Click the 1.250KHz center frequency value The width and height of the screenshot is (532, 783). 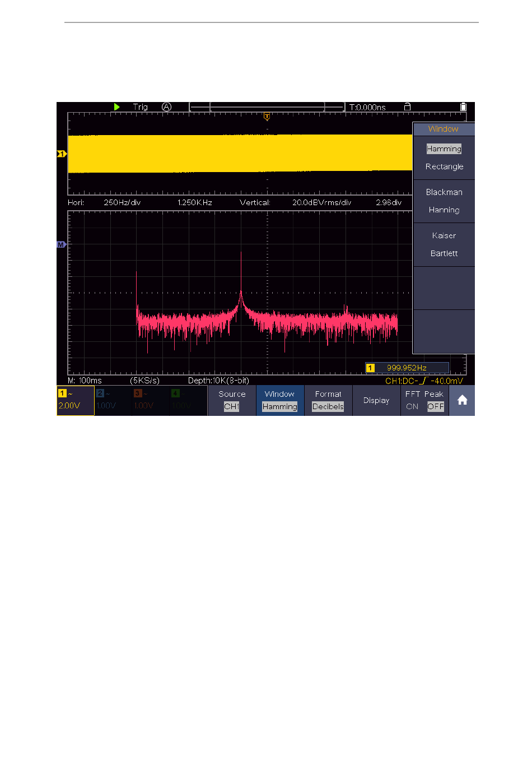[195, 202]
